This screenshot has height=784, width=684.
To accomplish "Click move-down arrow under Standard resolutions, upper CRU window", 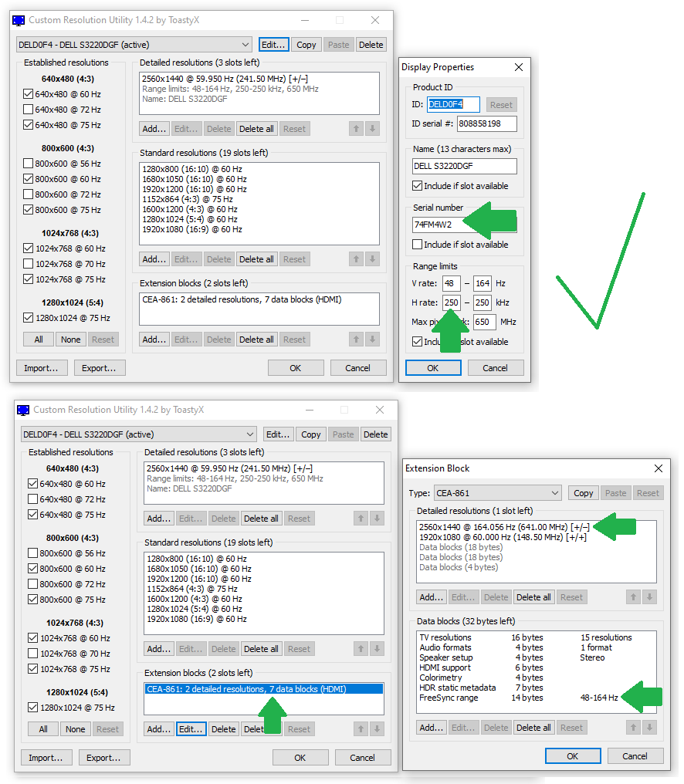I will (x=372, y=259).
